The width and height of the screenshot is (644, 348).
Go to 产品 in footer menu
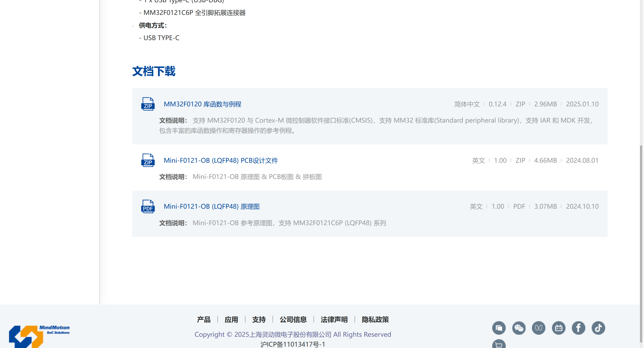coord(204,320)
